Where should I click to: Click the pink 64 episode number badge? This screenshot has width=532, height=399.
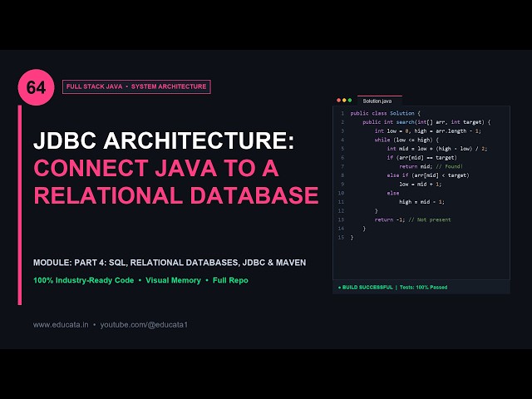point(36,87)
